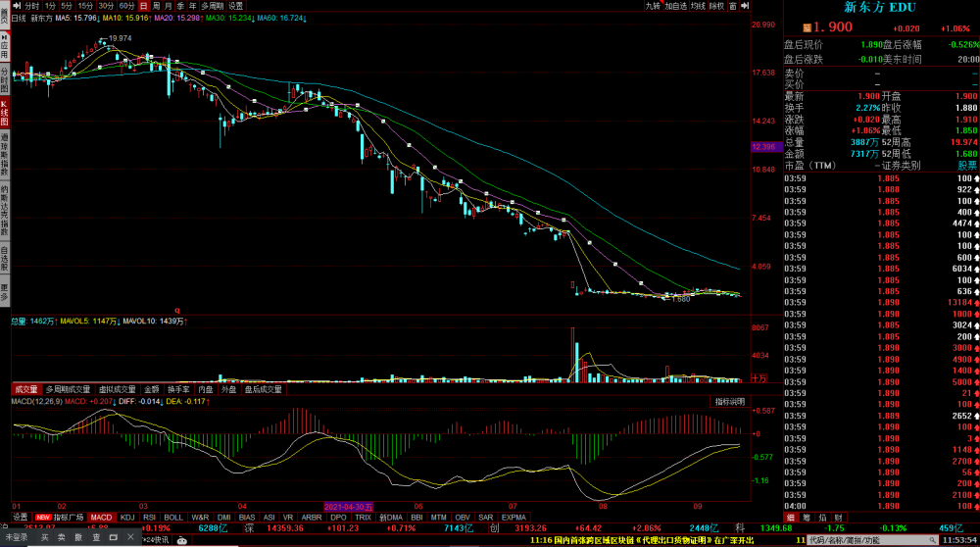Select the 分时图 sidebar view
The width and height of the screenshot is (980, 547).
pos(4,80)
